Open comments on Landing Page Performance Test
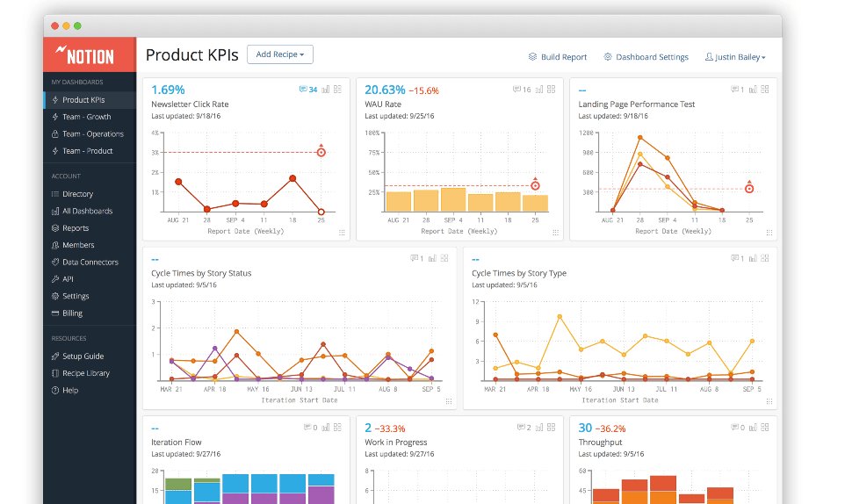845x504 pixels. (x=737, y=90)
